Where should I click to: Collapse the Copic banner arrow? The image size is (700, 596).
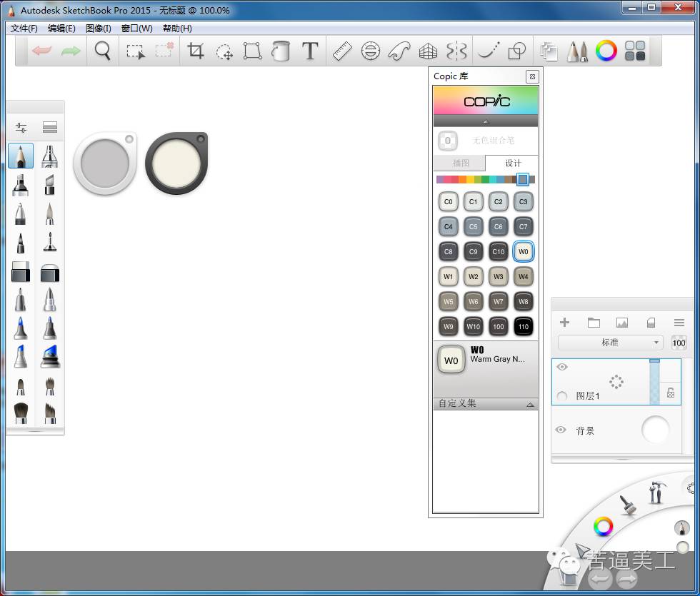click(x=485, y=121)
